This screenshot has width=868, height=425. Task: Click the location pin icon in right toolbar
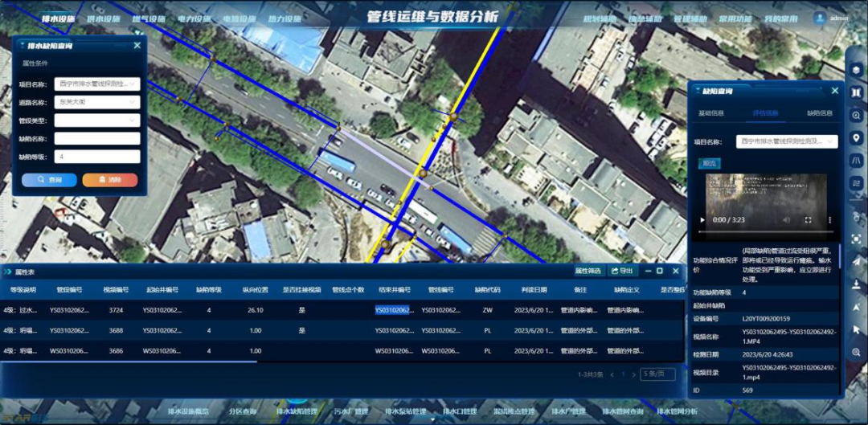[857, 139]
